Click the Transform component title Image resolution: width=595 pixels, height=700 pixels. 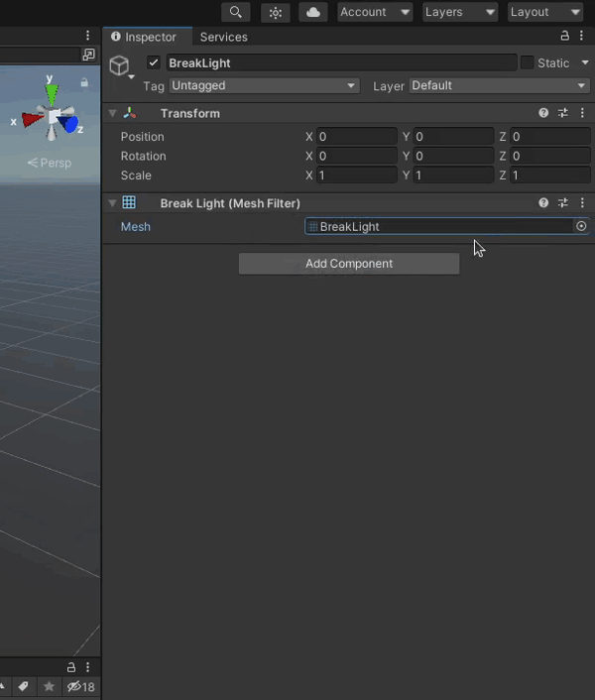(190, 113)
